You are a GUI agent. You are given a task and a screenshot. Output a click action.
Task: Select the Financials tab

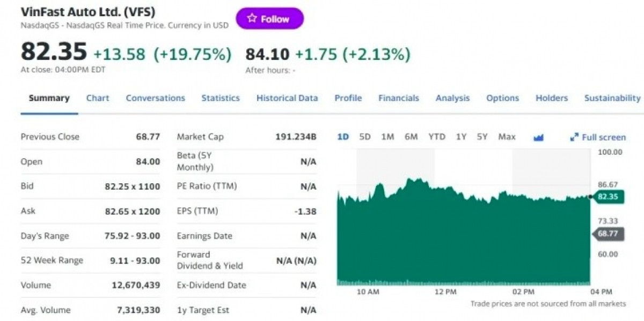(399, 98)
